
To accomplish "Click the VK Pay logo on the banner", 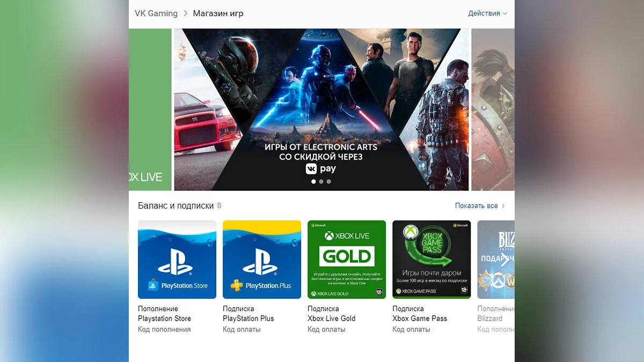I will [x=321, y=169].
